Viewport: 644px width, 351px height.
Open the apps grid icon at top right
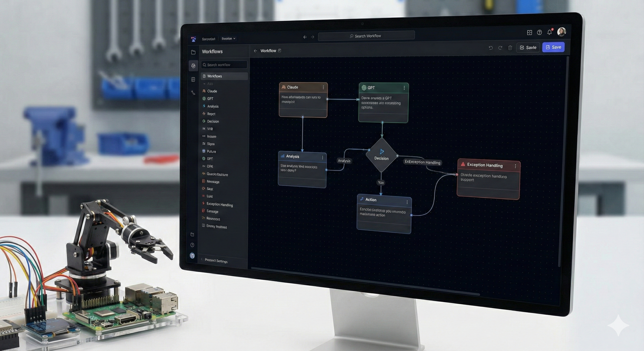coord(529,32)
